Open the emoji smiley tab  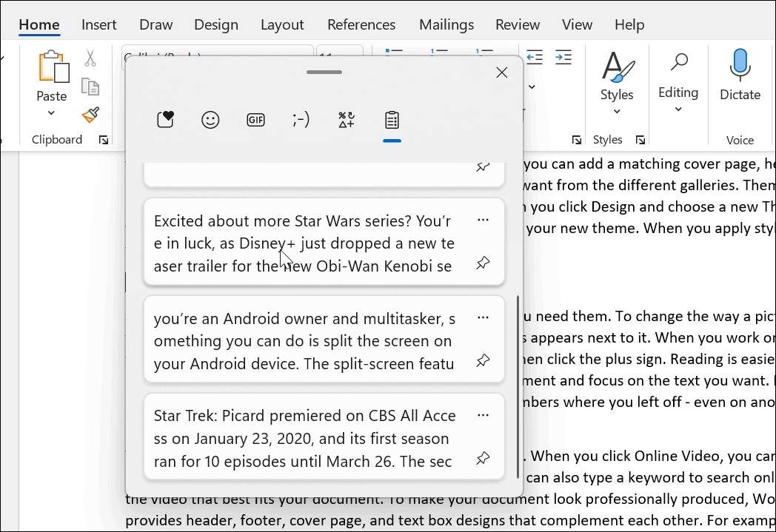[x=210, y=120]
